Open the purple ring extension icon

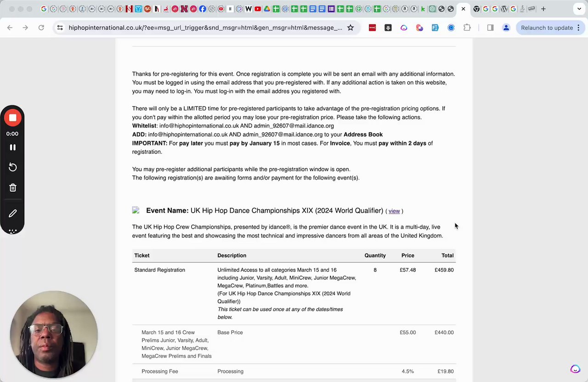[404, 28]
